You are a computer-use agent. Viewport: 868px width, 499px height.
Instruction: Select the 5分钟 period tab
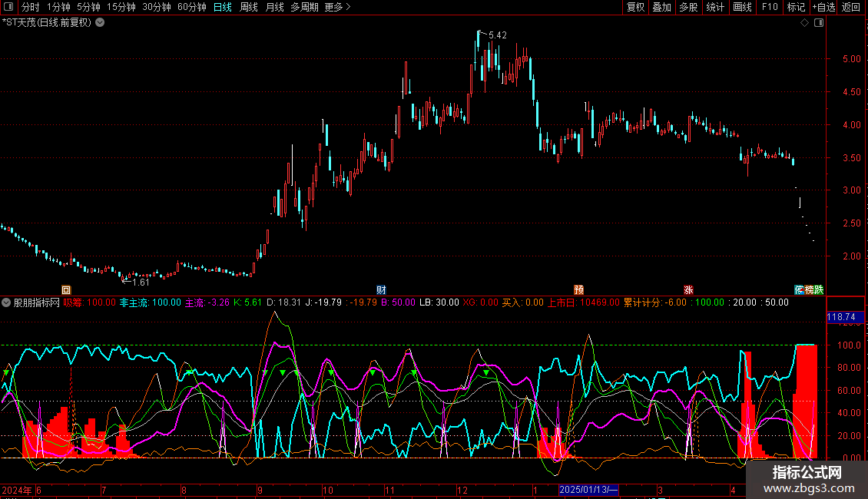[x=88, y=7]
